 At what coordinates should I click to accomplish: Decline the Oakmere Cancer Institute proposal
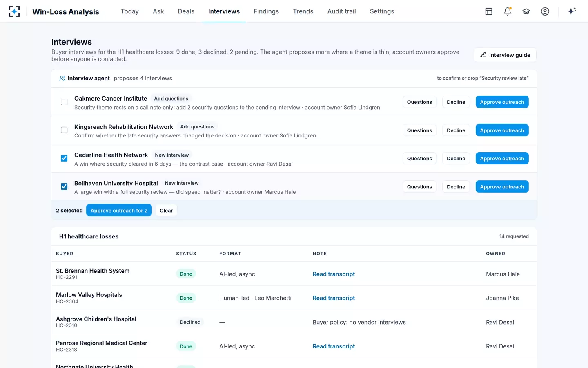click(456, 102)
